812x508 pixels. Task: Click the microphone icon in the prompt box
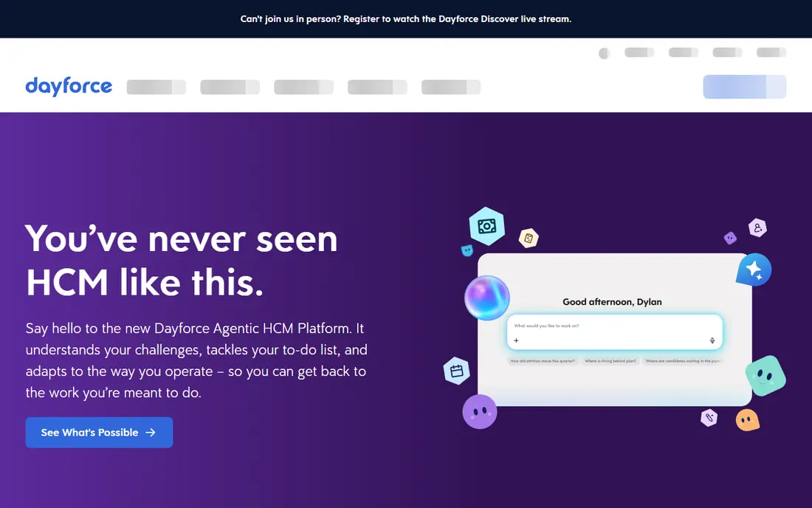pos(712,340)
